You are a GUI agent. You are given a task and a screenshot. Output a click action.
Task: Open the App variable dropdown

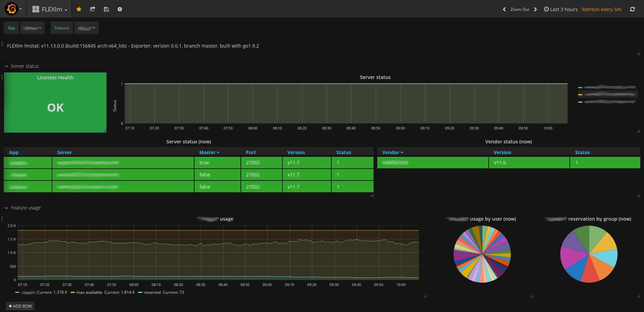[x=32, y=28]
